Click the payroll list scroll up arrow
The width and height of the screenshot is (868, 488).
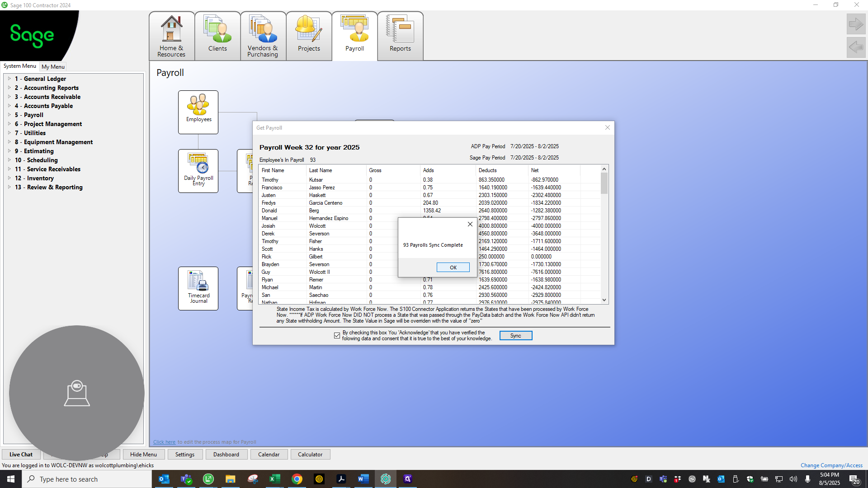[x=604, y=169]
